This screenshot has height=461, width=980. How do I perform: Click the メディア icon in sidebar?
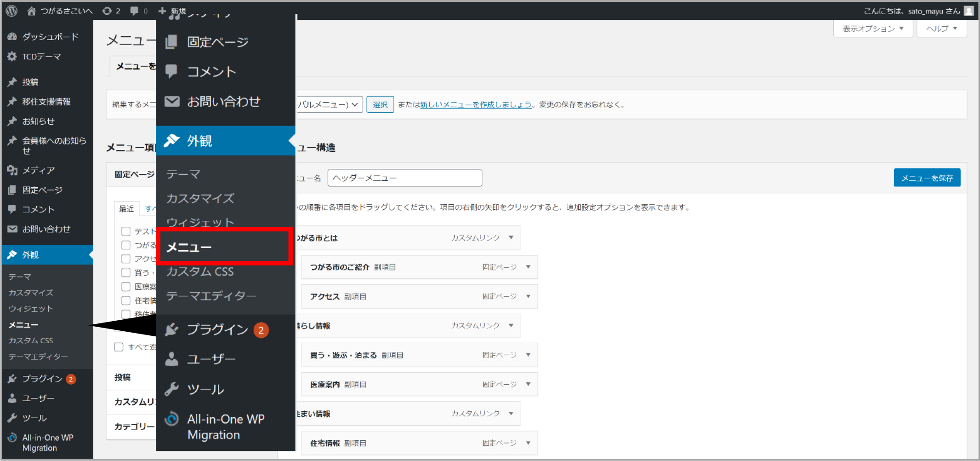(x=12, y=170)
